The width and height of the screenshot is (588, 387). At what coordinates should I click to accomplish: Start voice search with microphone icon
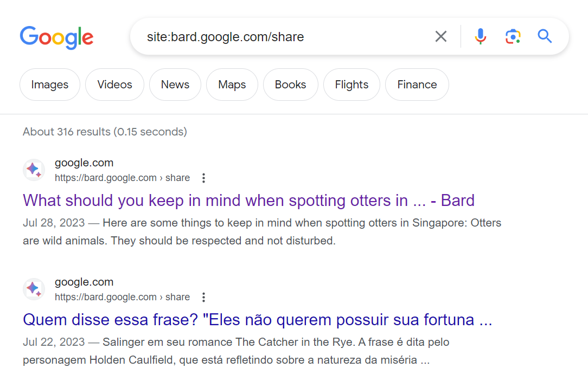480,36
